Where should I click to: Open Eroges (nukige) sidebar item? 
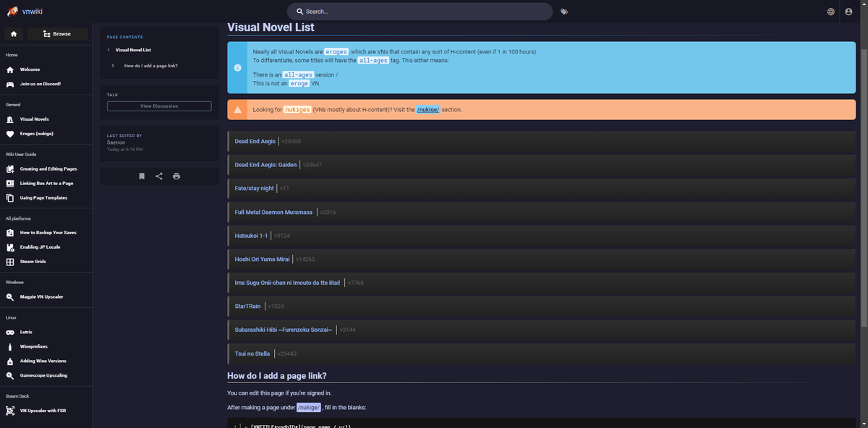coord(36,133)
